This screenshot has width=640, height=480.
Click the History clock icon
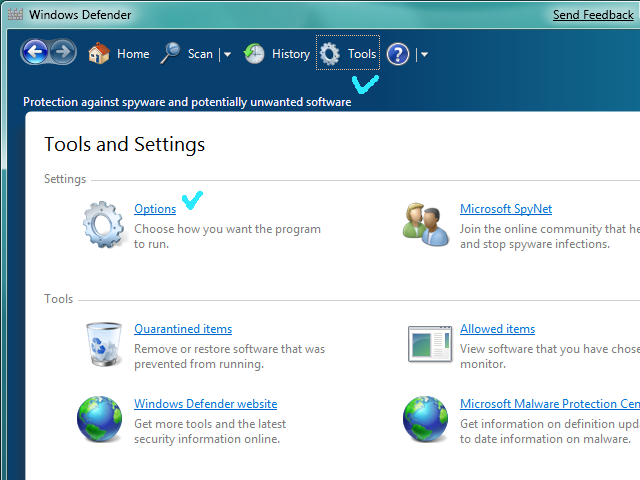coord(254,53)
